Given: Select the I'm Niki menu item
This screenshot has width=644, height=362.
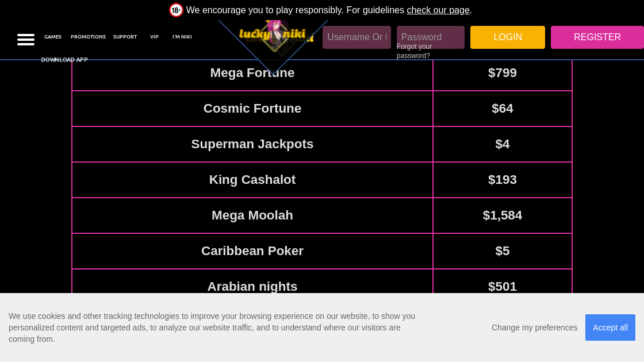Looking at the screenshot, I should point(182,37).
